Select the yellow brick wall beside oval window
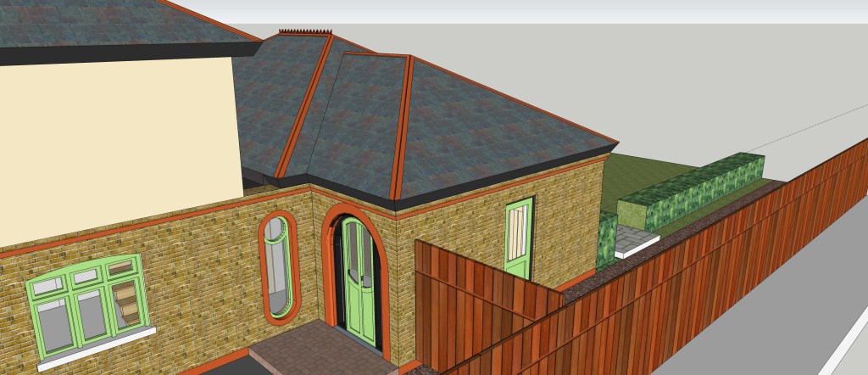 [x=212, y=271]
